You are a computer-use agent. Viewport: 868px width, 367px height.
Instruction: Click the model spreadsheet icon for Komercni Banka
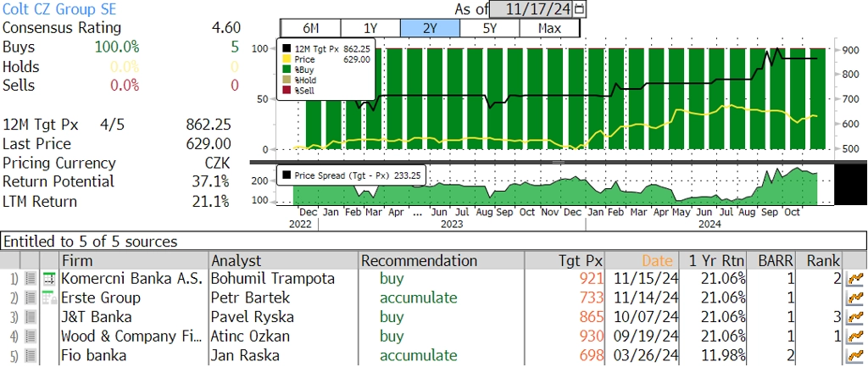(x=50, y=279)
